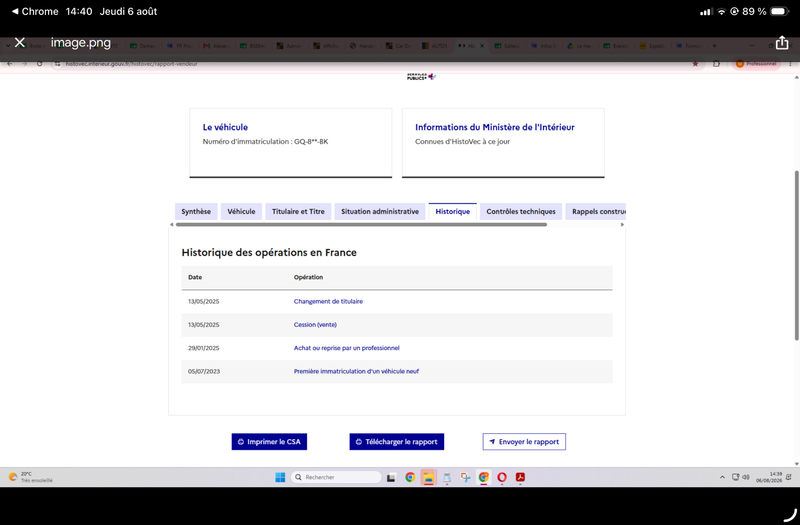Click the Envoyer le rapport button

click(524, 442)
